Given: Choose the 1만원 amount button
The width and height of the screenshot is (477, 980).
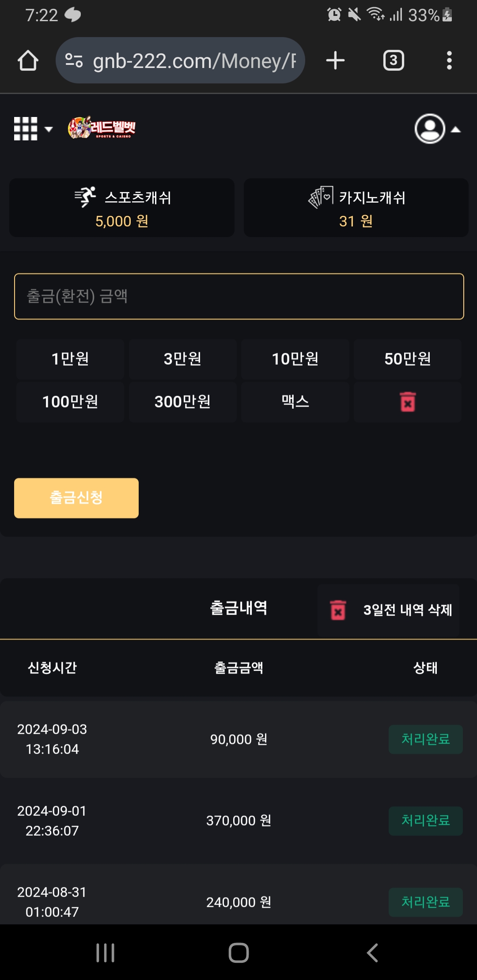Looking at the screenshot, I should click(x=70, y=359).
